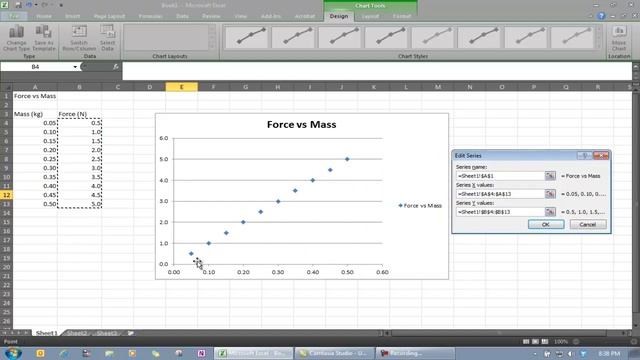Viewport: 640px width, 360px height.
Task: Open Microsoft Excel taskbar button
Action: 253,353
